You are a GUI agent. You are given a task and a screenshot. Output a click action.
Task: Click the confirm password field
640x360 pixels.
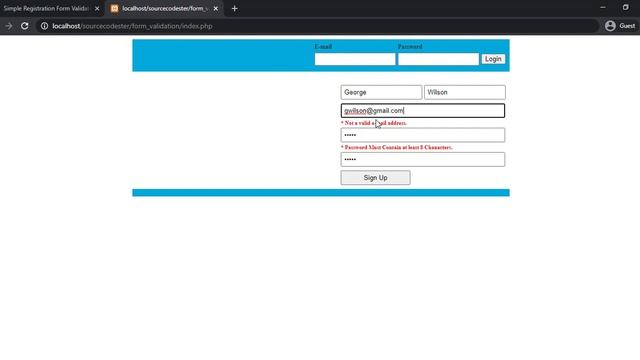coord(423,159)
